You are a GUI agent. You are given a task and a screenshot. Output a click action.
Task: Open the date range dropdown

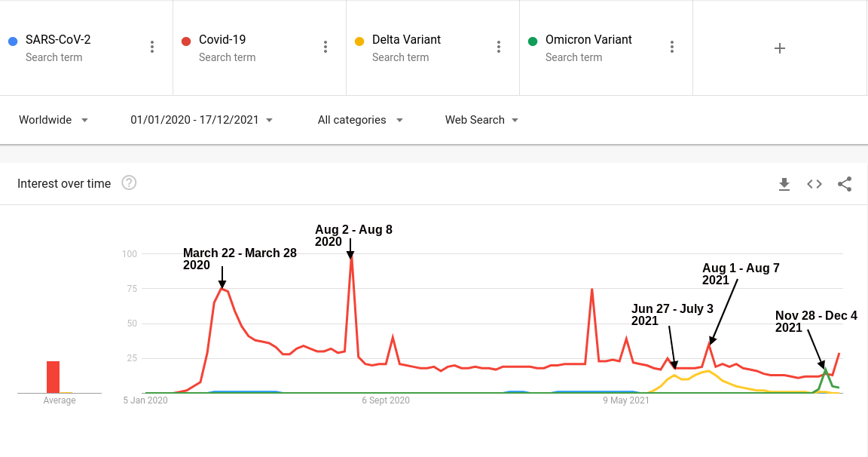[201, 120]
